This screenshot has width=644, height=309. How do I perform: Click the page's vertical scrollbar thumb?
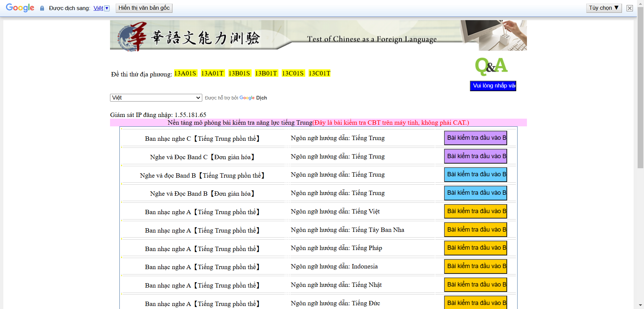[x=640, y=87]
